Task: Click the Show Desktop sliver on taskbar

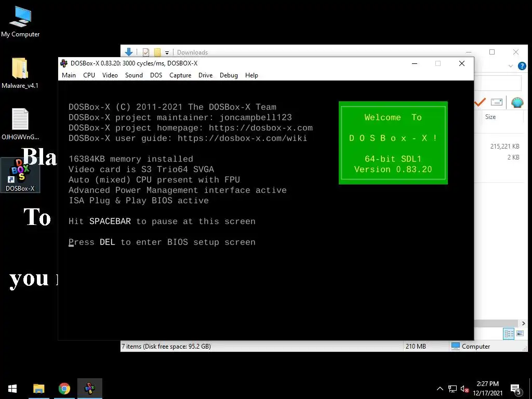Action: 530,389
